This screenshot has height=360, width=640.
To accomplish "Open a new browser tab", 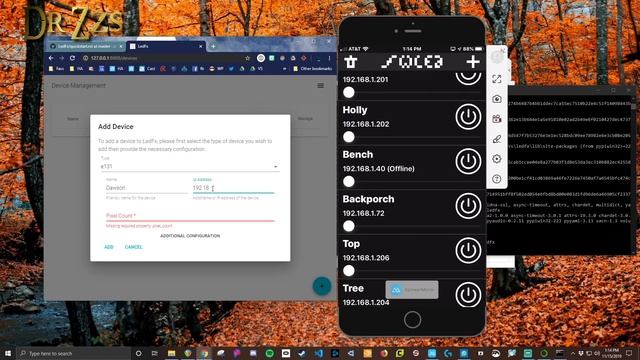I will pyautogui.click(x=213, y=47).
